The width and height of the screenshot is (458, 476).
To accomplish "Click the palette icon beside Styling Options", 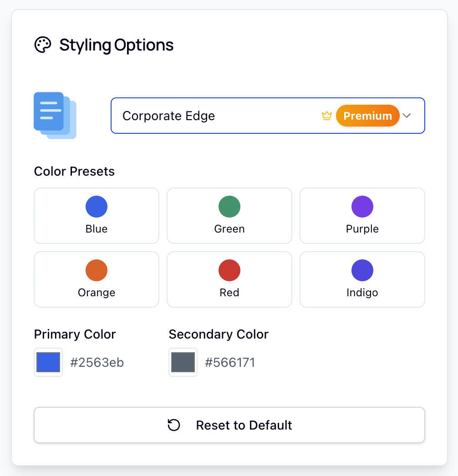I will pyautogui.click(x=43, y=45).
